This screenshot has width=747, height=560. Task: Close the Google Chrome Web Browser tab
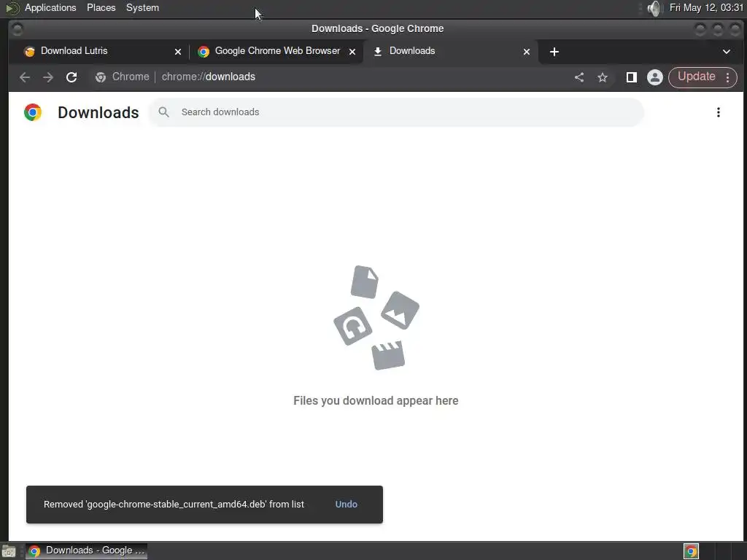[352, 52]
